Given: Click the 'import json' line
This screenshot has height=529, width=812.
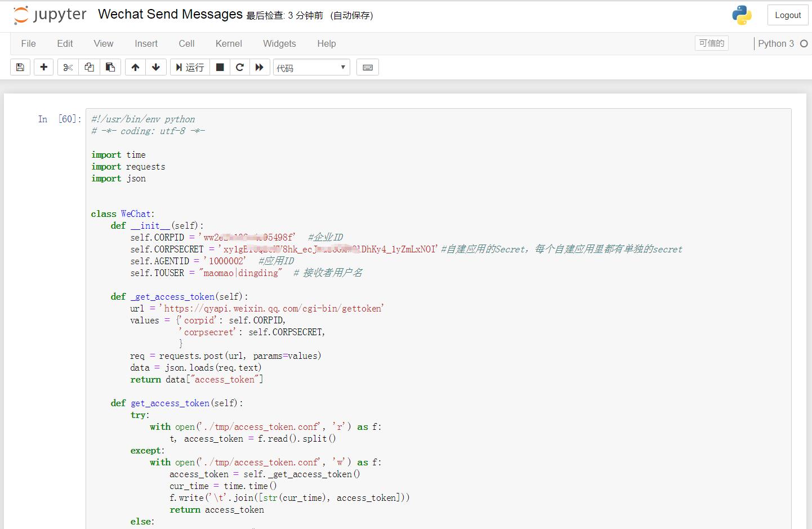Looking at the screenshot, I should (x=118, y=178).
